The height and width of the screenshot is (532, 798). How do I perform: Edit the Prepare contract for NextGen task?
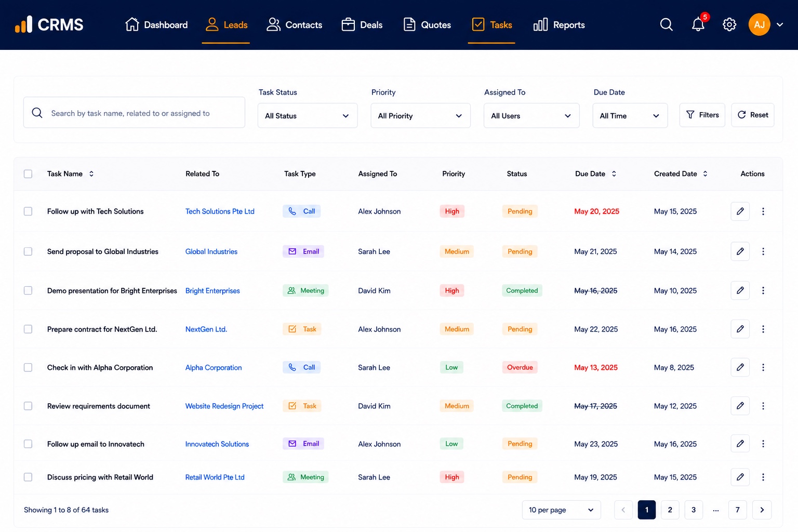tap(740, 329)
